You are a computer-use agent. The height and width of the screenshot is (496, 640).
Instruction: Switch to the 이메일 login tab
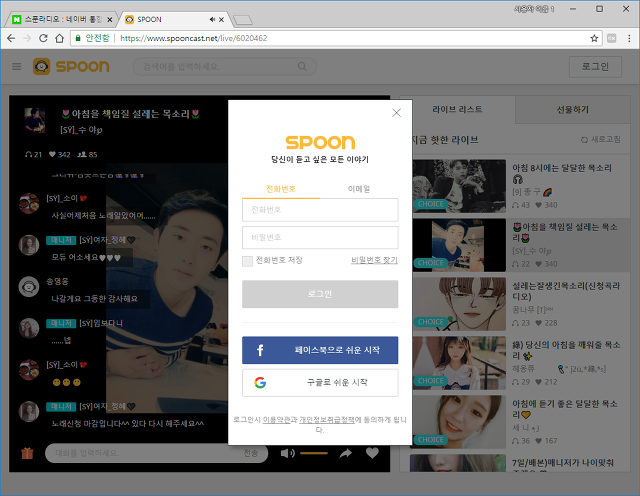[x=359, y=189]
